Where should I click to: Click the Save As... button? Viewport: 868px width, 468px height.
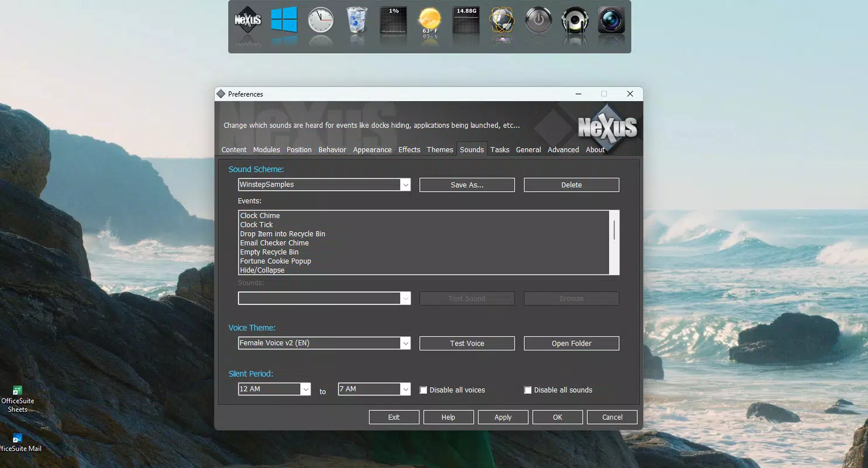pos(467,185)
